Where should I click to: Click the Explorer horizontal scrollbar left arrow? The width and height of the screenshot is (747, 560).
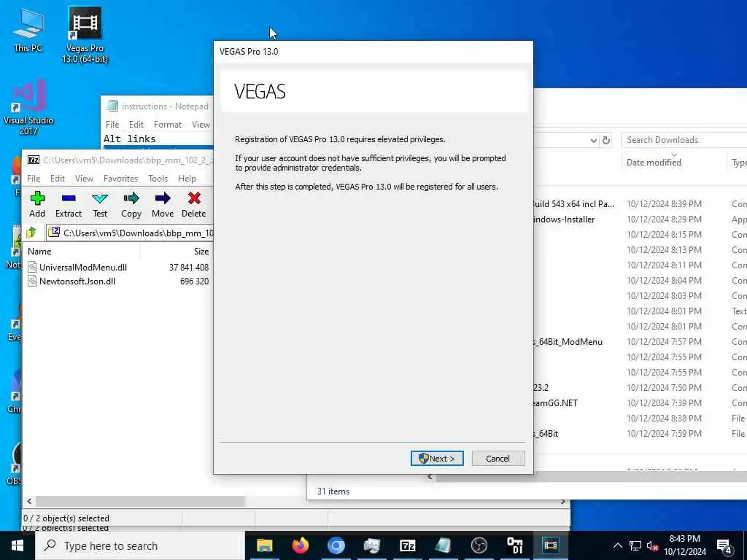click(x=430, y=476)
